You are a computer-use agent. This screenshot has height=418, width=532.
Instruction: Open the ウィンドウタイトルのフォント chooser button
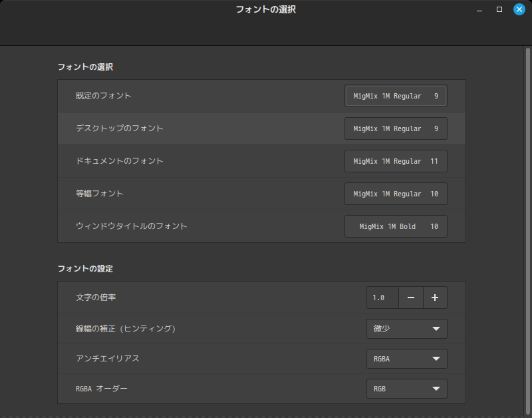396,226
